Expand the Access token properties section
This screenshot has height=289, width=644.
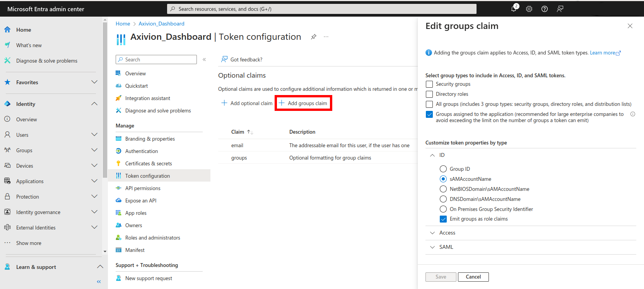tap(432, 233)
